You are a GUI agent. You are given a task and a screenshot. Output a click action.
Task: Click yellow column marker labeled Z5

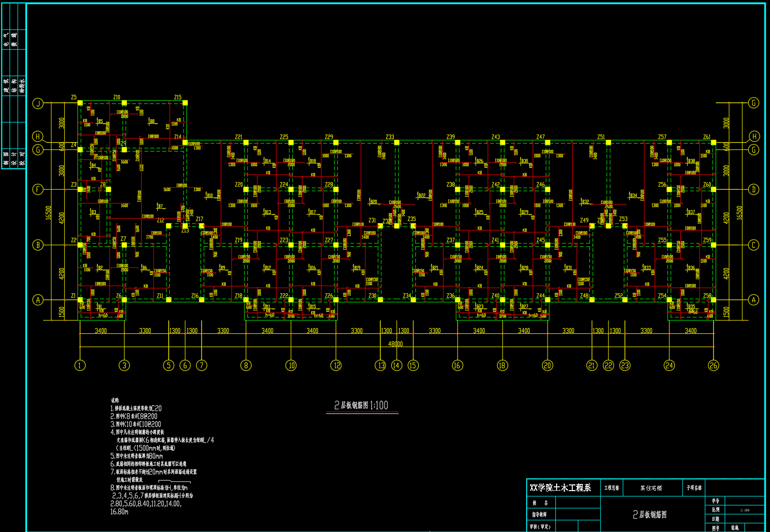pos(80,103)
